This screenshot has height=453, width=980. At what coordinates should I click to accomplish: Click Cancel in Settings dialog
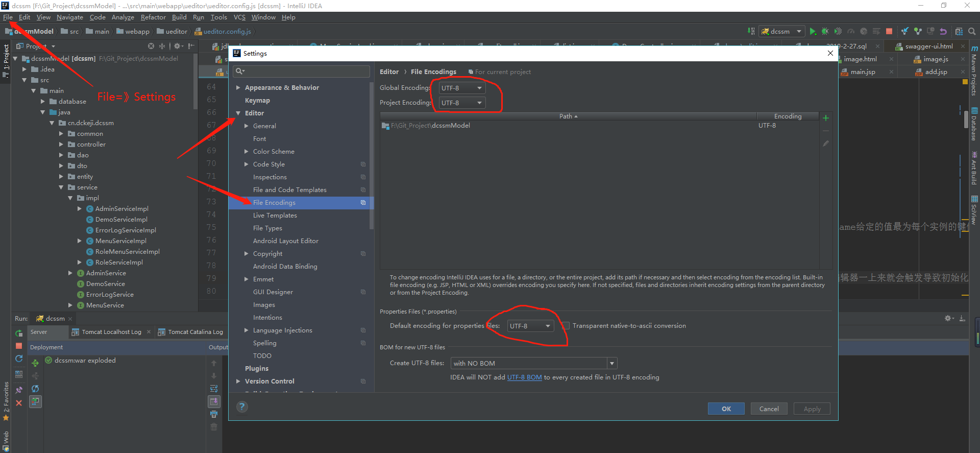pyautogui.click(x=769, y=409)
